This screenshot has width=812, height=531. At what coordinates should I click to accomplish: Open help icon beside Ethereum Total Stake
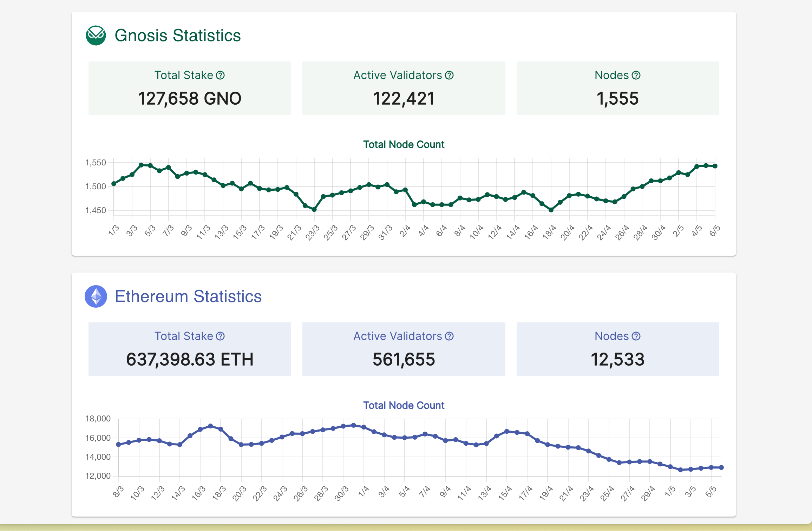[220, 336]
